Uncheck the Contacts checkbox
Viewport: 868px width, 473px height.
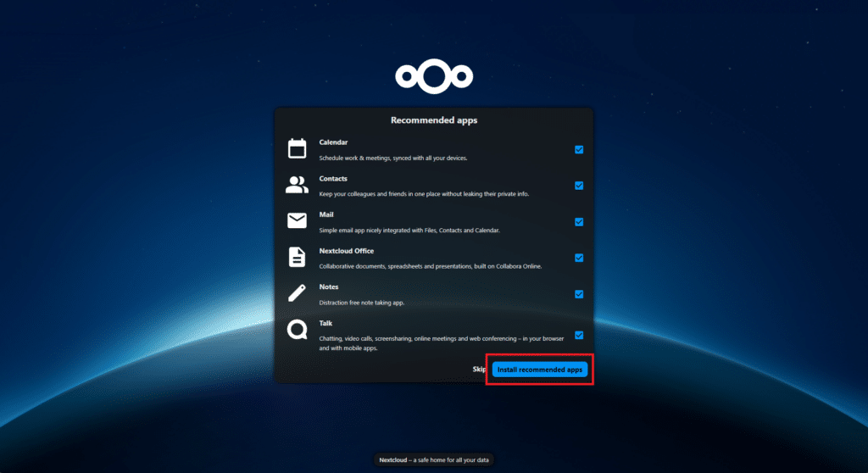579,186
